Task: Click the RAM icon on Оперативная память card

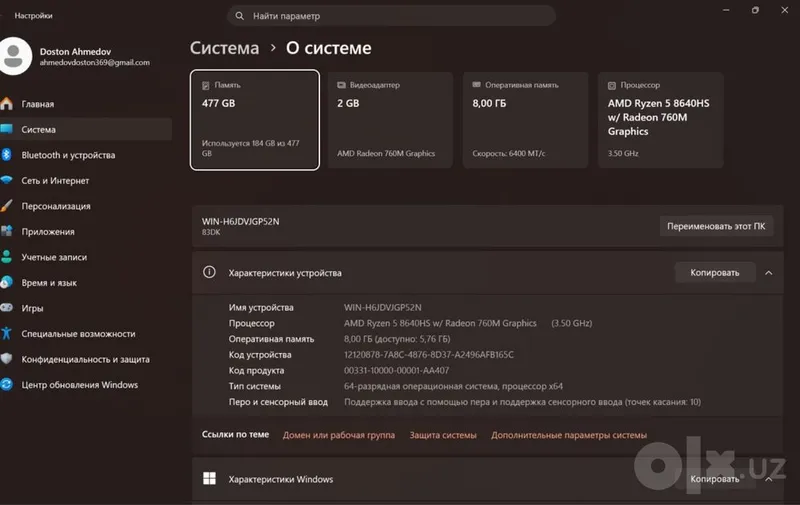Action: [477, 85]
